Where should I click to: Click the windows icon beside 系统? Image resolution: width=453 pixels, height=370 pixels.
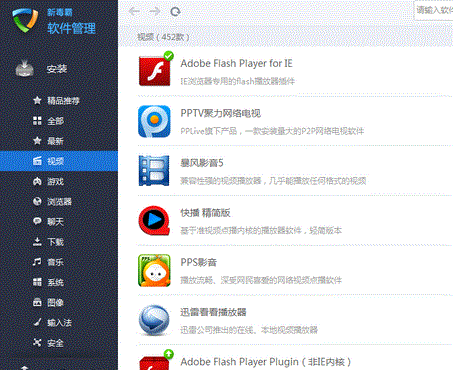point(37,282)
